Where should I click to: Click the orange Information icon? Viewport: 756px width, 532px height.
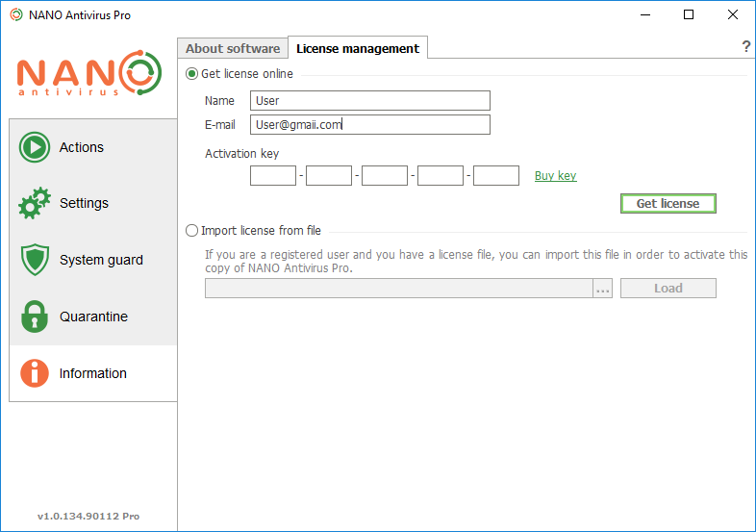click(35, 373)
